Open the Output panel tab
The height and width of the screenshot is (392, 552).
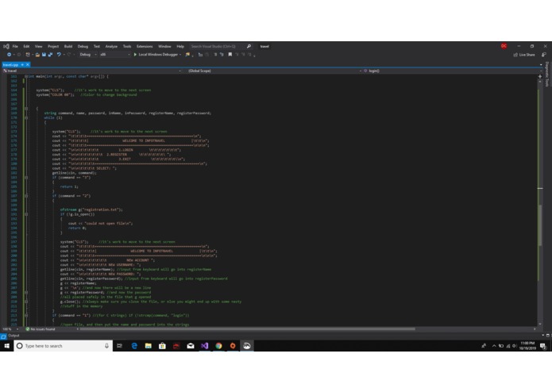pos(14,336)
